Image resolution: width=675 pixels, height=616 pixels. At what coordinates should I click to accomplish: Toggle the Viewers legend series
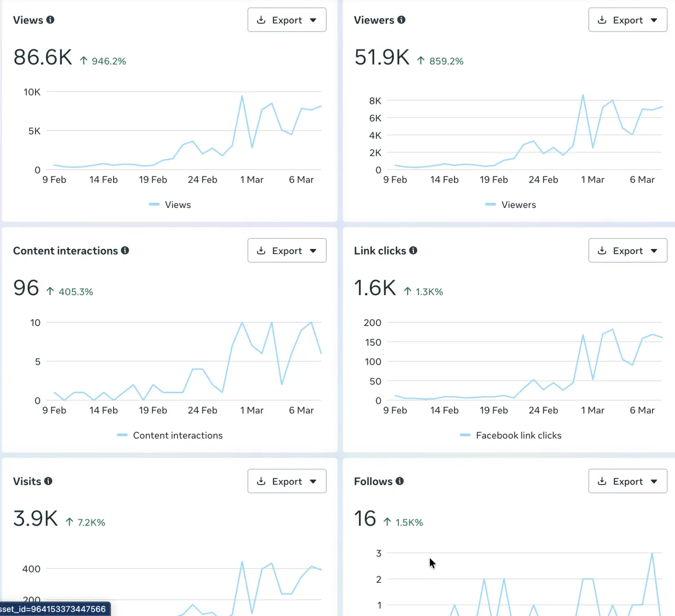tap(511, 205)
